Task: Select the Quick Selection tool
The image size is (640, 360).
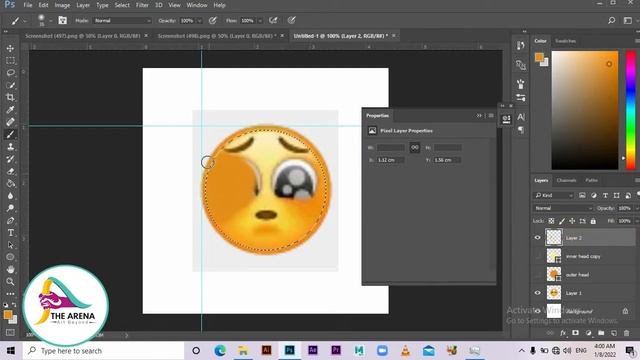Action: [10, 85]
